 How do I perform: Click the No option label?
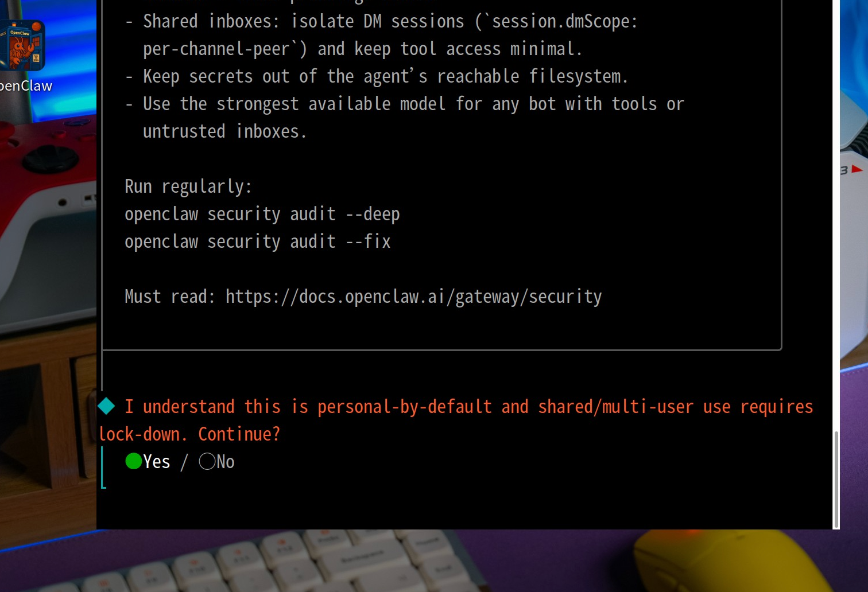[x=226, y=462]
